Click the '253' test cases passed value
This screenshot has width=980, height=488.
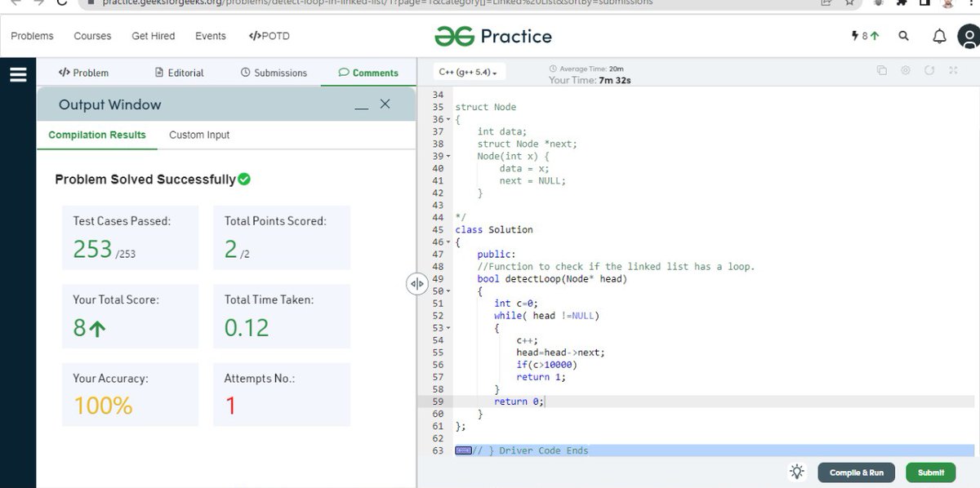tap(92, 249)
